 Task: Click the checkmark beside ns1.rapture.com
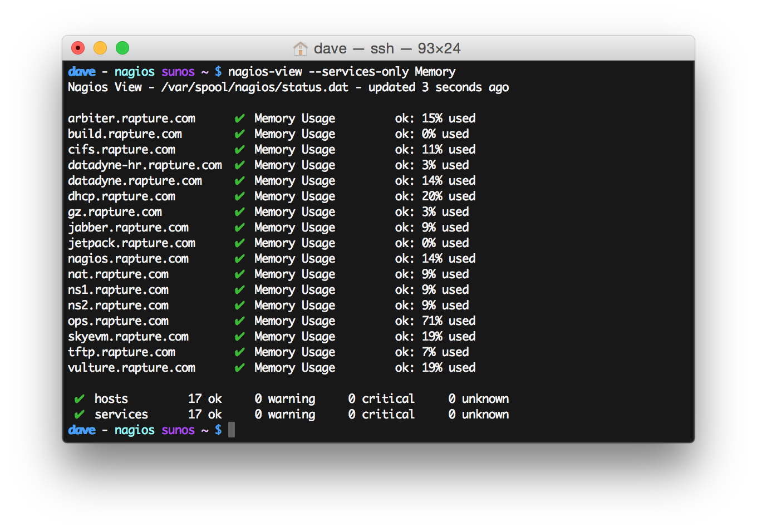point(240,290)
